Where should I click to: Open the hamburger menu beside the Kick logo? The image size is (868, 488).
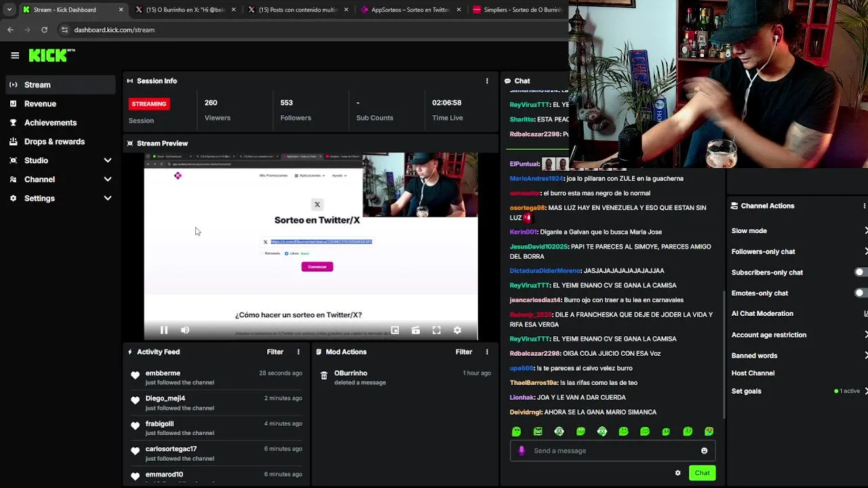pos(15,56)
